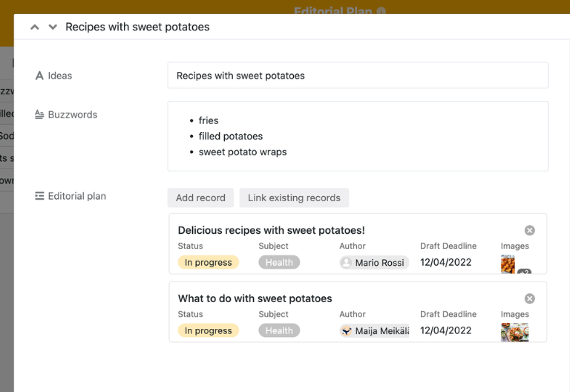The height and width of the screenshot is (392, 570).
Task: Go to next record with down chevron
Action: 53,27
